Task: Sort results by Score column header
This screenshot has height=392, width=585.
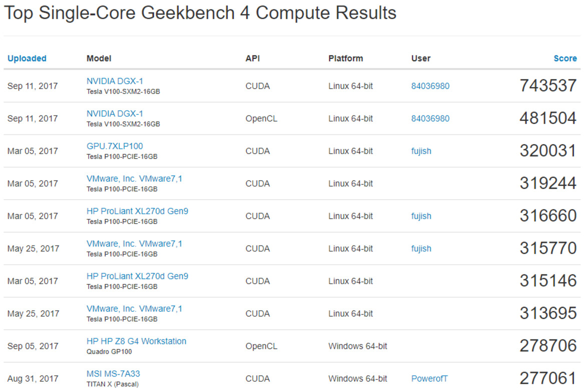Action: (565, 58)
